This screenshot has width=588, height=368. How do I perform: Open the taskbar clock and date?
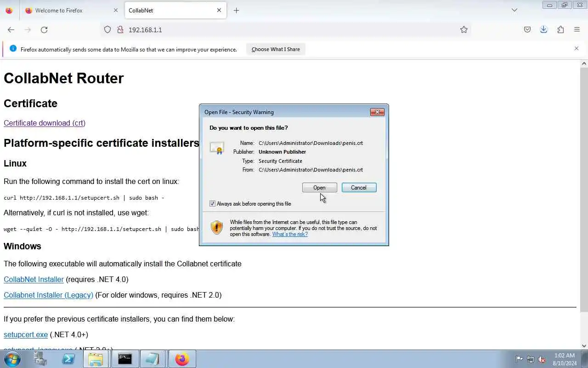click(x=565, y=359)
